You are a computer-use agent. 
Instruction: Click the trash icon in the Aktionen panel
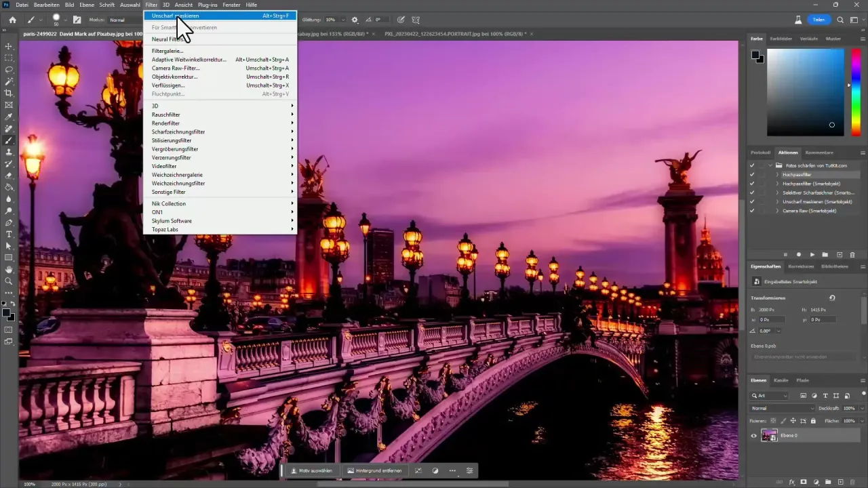pyautogui.click(x=851, y=254)
